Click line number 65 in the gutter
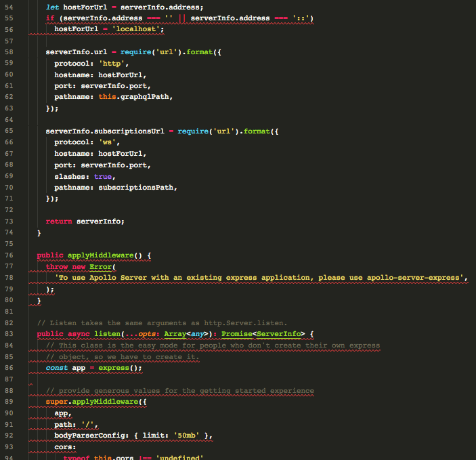 point(9,131)
